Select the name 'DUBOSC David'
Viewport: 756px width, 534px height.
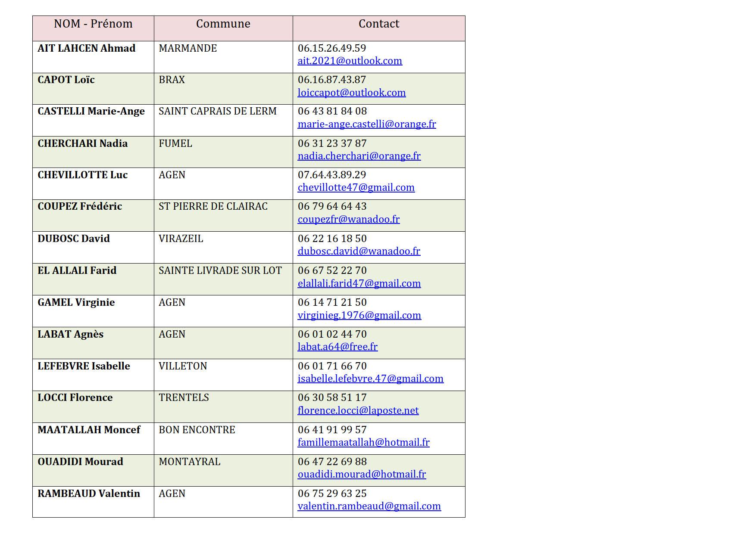pos(74,239)
